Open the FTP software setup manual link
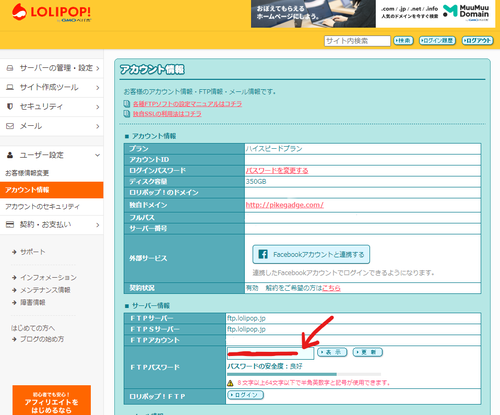Viewport: 500px width, 415px height. [187, 104]
